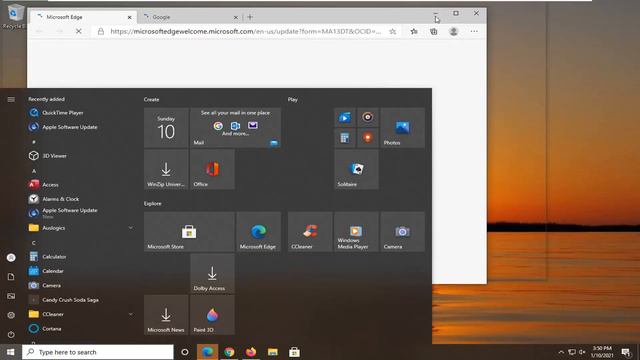Show hidden system tray icons

click(561, 352)
